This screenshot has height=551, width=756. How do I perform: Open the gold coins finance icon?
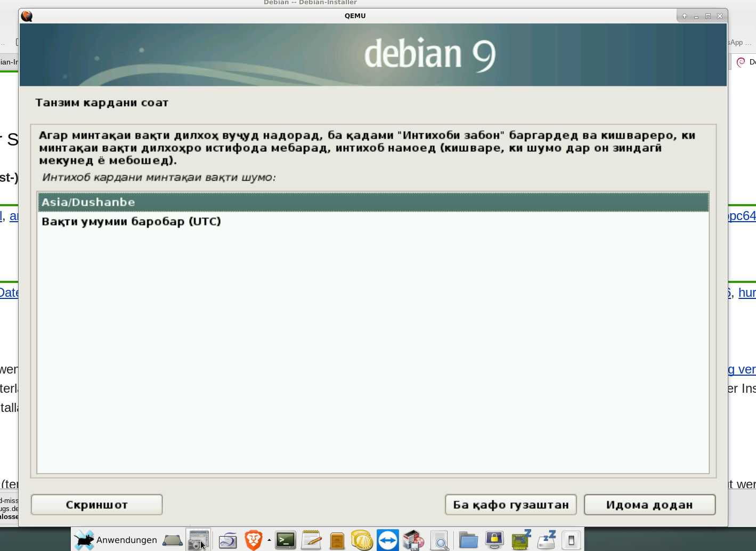(x=362, y=540)
